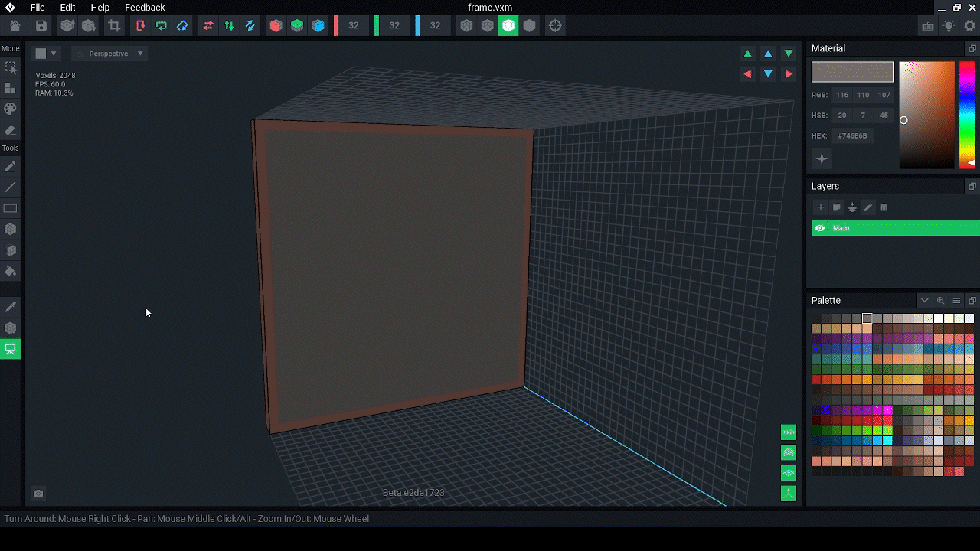Choose the Paint Bucket fill tool
Image resolution: width=980 pixels, height=551 pixels.
coord(11,271)
